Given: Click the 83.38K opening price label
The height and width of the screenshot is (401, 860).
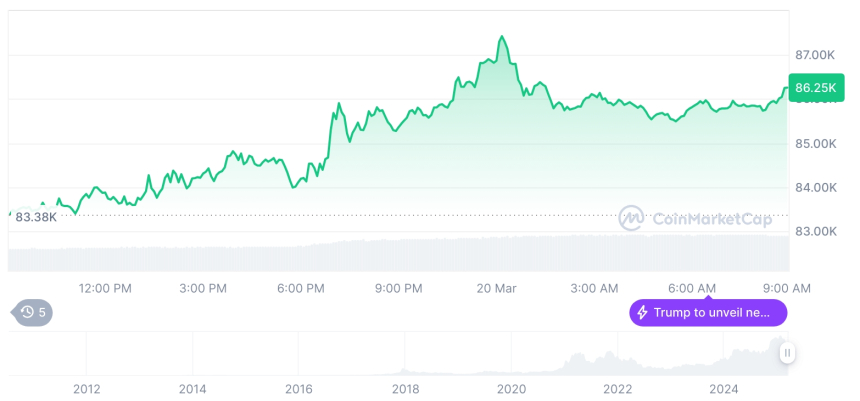Looking at the screenshot, I should (x=36, y=217).
